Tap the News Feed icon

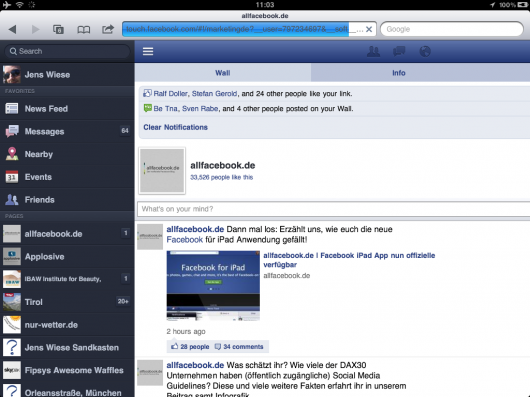pos(12,108)
